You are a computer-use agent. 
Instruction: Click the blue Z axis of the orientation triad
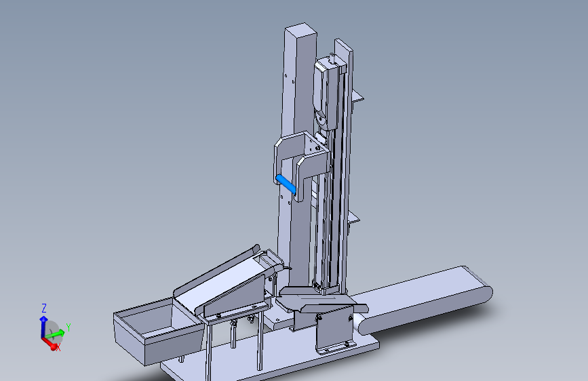43,325
